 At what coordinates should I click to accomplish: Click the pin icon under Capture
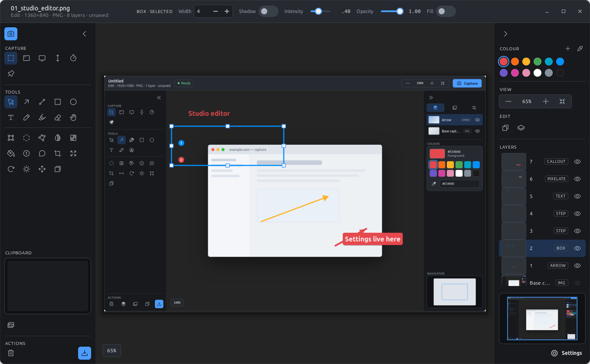click(11, 74)
